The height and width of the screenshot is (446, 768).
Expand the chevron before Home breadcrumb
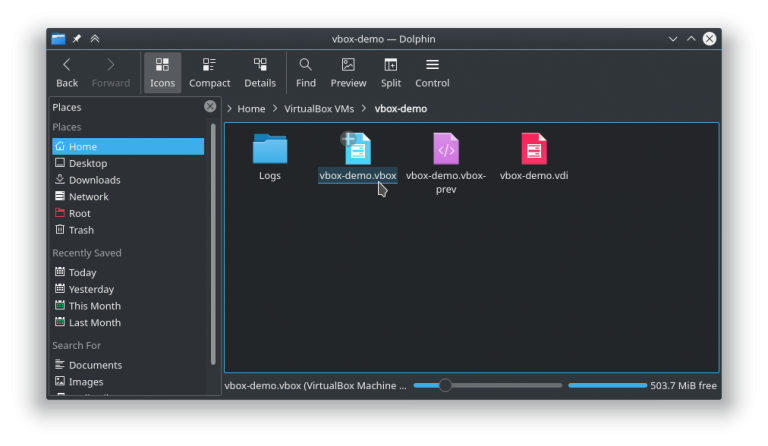(x=230, y=109)
